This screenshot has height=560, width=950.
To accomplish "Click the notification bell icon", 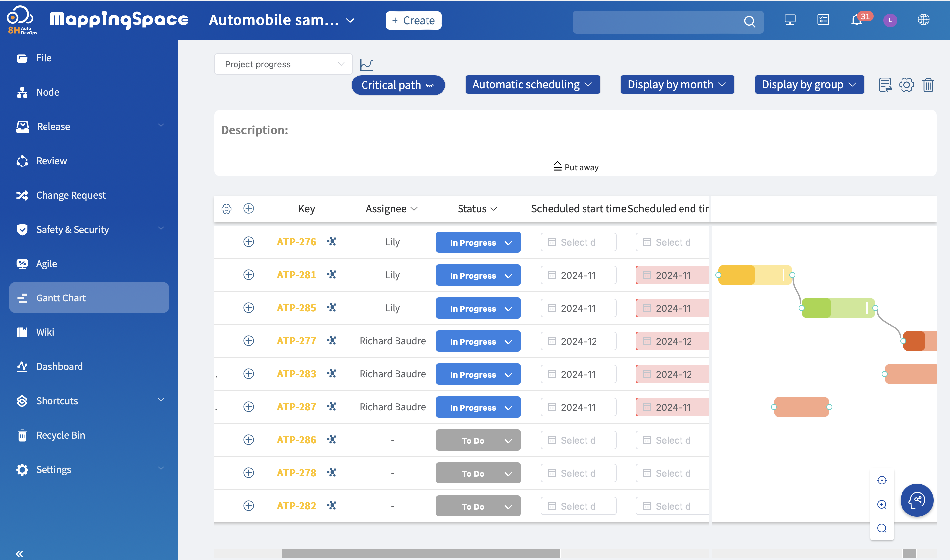I will coord(856,20).
